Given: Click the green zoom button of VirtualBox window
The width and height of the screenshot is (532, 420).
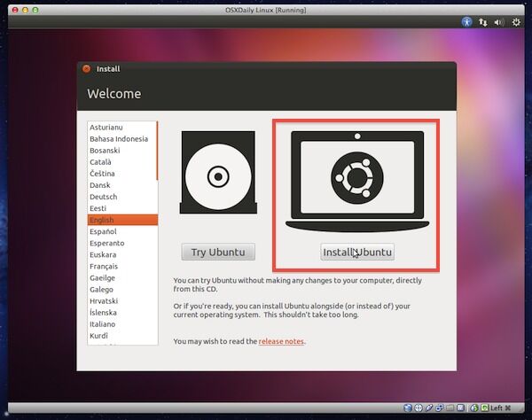Looking at the screenshot, I should (35, 10).
